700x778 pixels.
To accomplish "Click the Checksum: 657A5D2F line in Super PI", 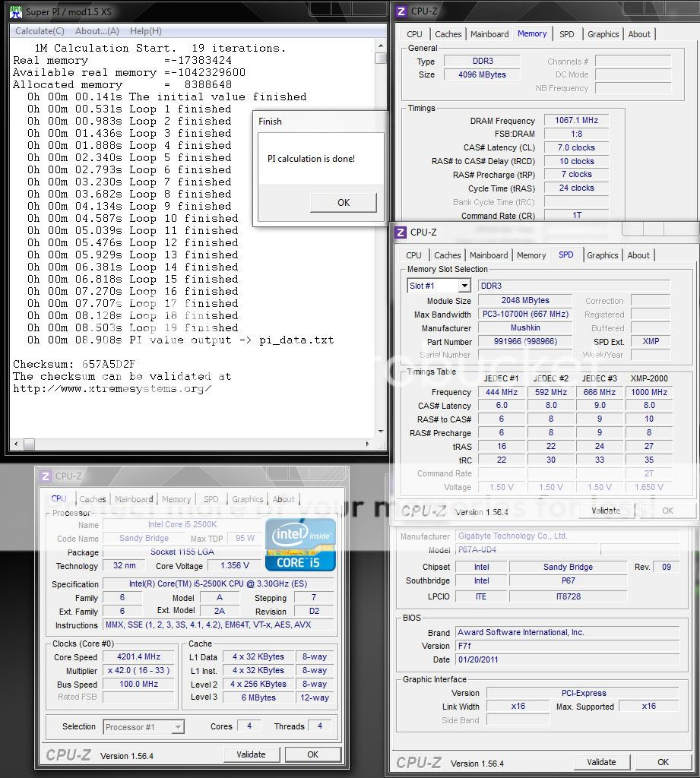I will click(74, 364).
